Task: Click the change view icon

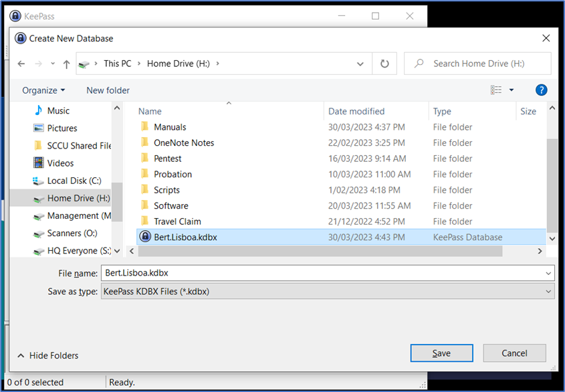Action: pos(496,90)
